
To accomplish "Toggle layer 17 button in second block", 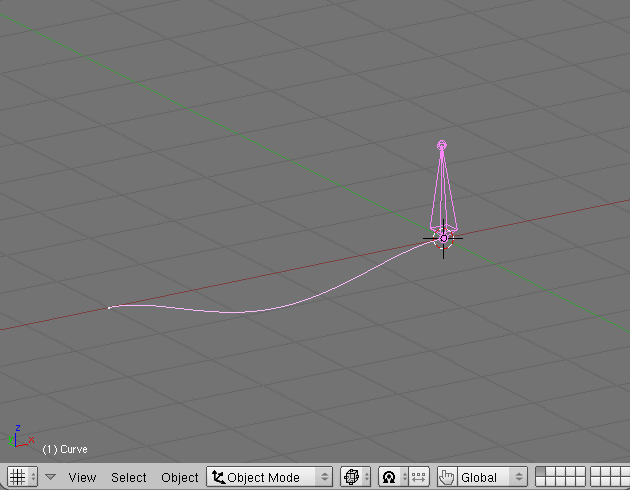I will 605,482.
